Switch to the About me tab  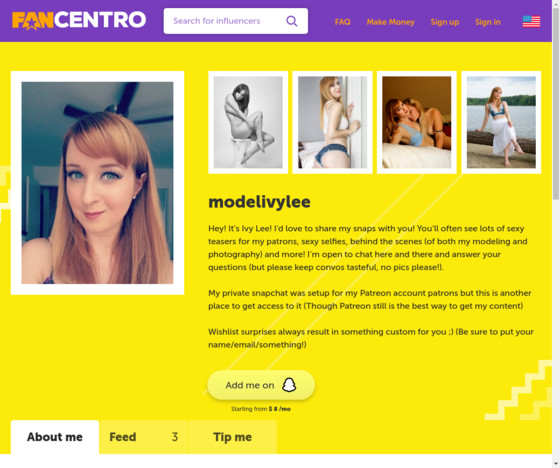pos(55,437)
